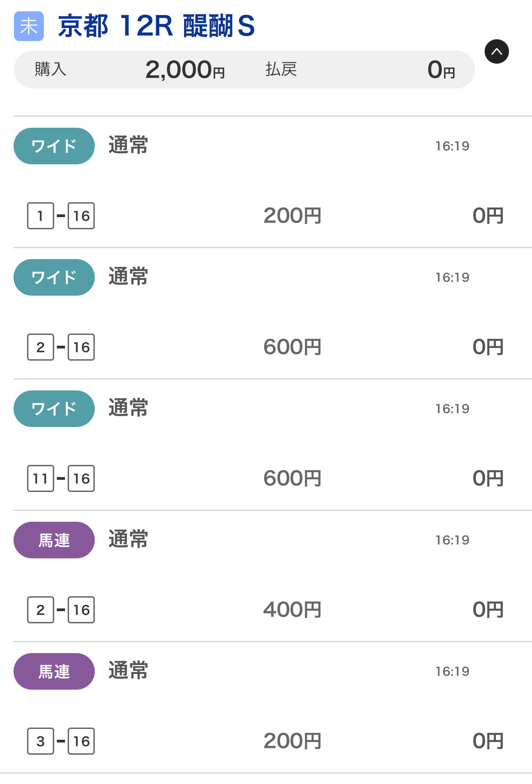Select the 馬連 badge above 3-16

pyautogui.click(x=54, y=671)
